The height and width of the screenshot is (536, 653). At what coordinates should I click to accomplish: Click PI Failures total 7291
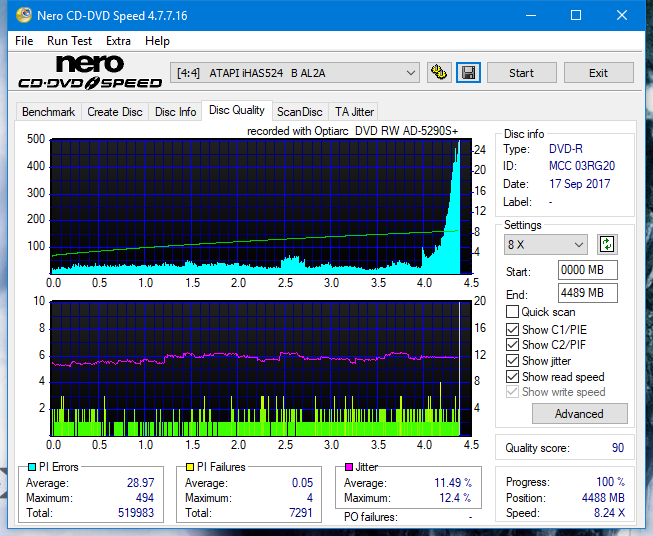coord(301,513)
